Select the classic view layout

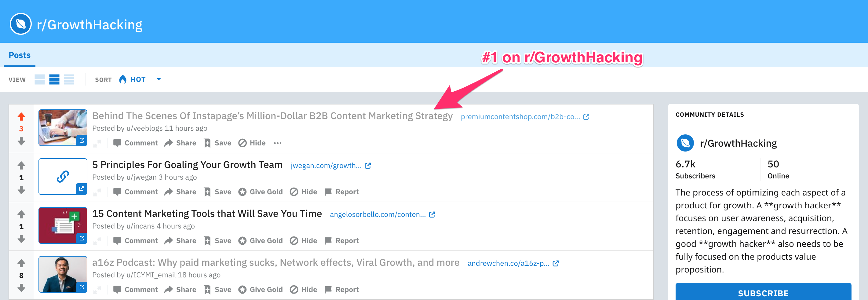click(54, 79)
